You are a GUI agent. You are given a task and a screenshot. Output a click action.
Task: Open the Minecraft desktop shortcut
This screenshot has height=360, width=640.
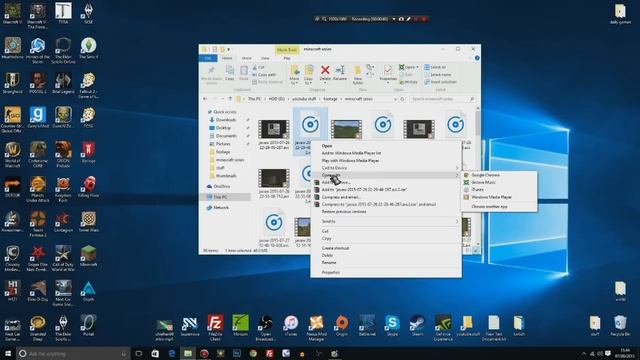click(x=88, y=256)
